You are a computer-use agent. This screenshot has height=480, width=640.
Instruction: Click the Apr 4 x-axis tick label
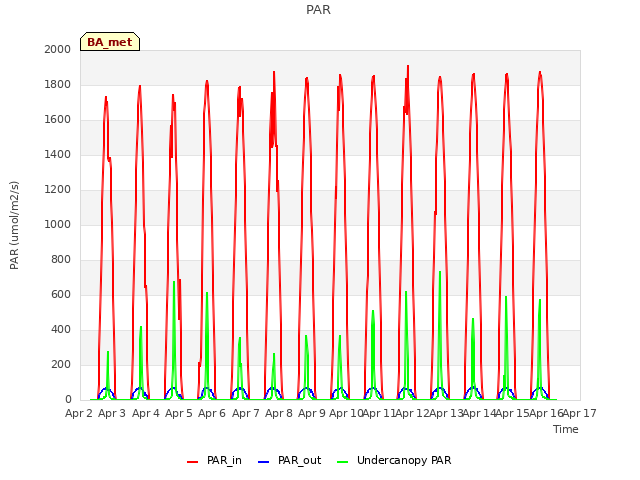(x=146, y=413)
